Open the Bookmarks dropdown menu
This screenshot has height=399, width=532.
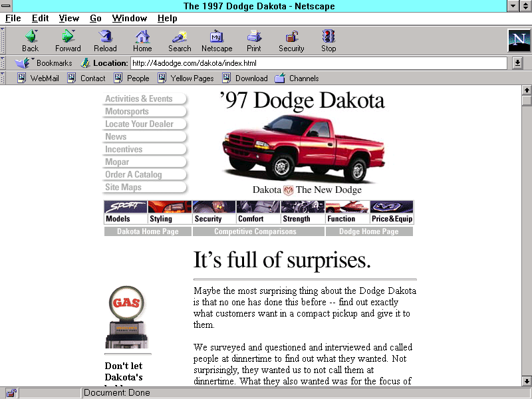point(45,63)
